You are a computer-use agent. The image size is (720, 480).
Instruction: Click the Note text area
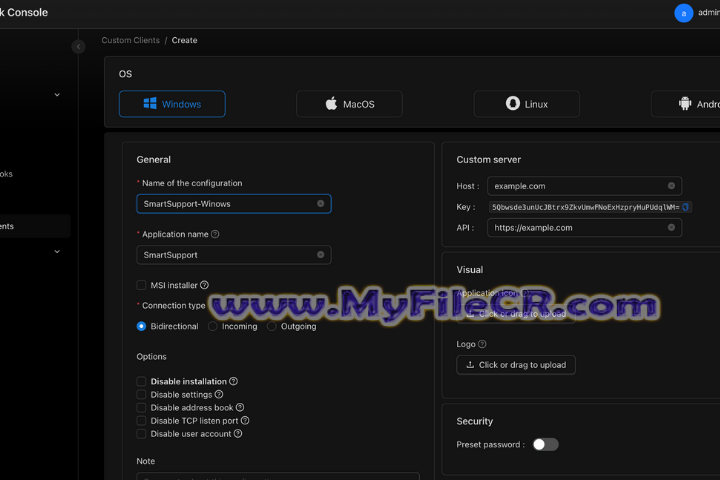tap(278, 476)
